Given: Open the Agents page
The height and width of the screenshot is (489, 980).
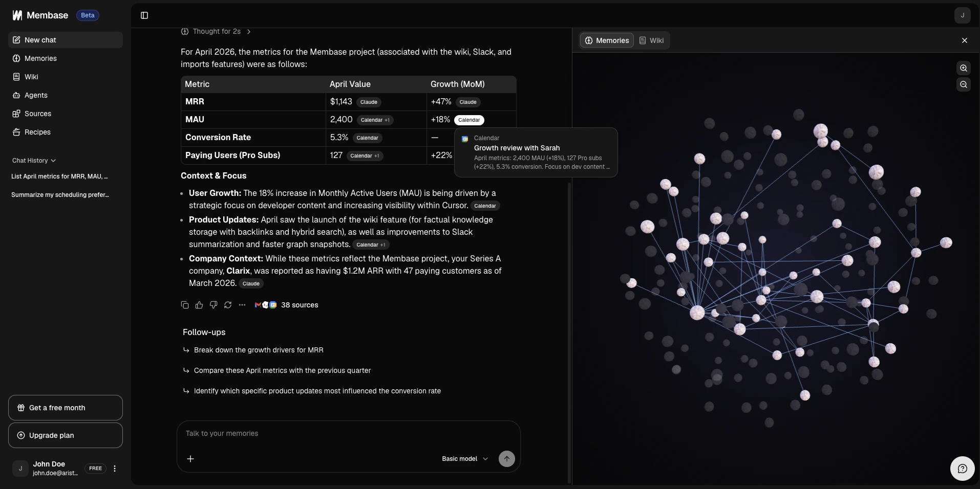Looking at the screenshot, I should (66, 95).
